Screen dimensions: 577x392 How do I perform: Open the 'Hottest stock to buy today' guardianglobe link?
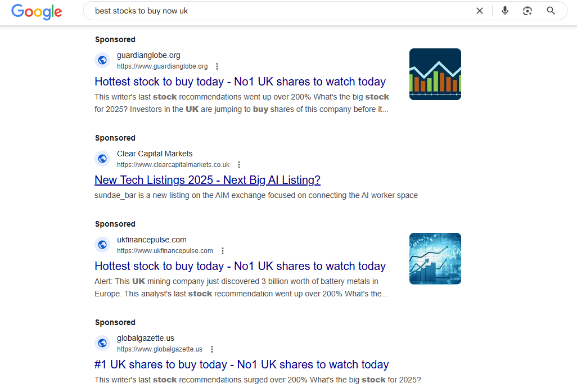click(x=240, y=82)
